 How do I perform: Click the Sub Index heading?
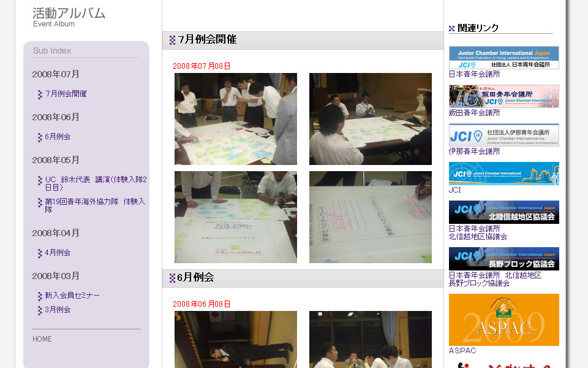coord(51,51)
